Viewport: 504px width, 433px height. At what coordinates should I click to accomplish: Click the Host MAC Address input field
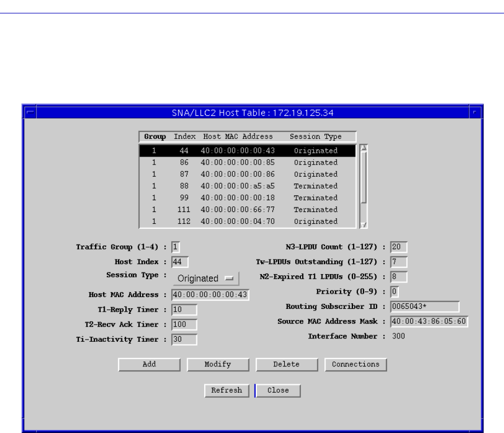(x=210, y=295)
